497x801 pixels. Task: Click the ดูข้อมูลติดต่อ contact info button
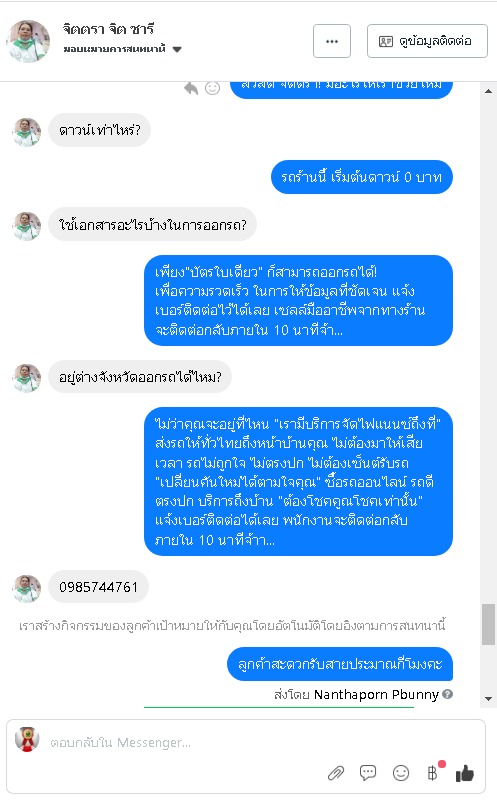[x=427, y=41]
